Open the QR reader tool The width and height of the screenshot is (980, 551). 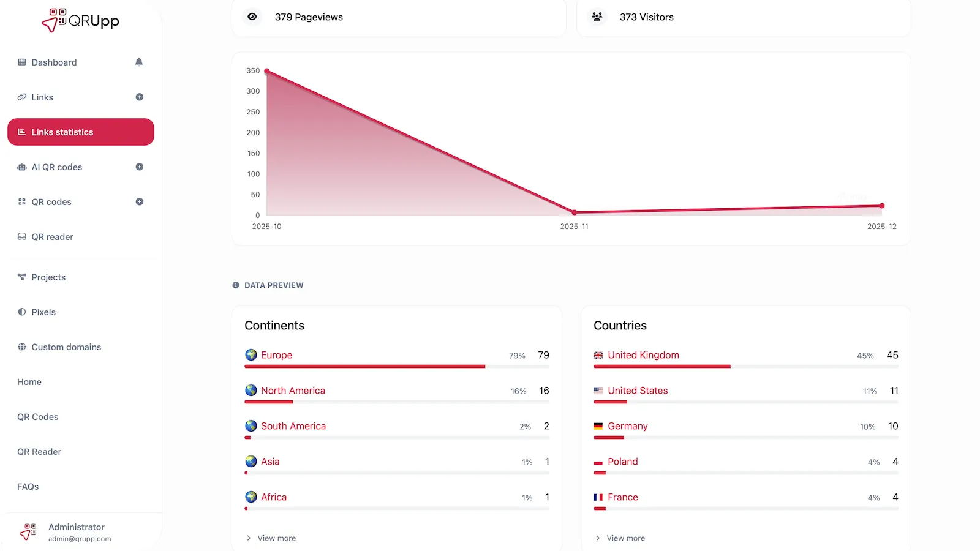53,237
